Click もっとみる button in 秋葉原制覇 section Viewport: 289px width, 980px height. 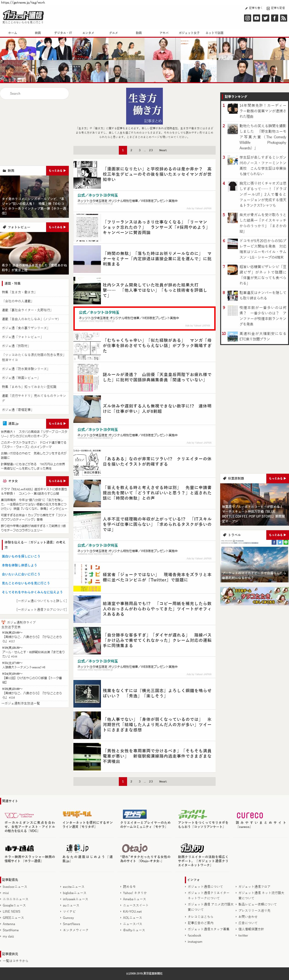click(277, 478)
